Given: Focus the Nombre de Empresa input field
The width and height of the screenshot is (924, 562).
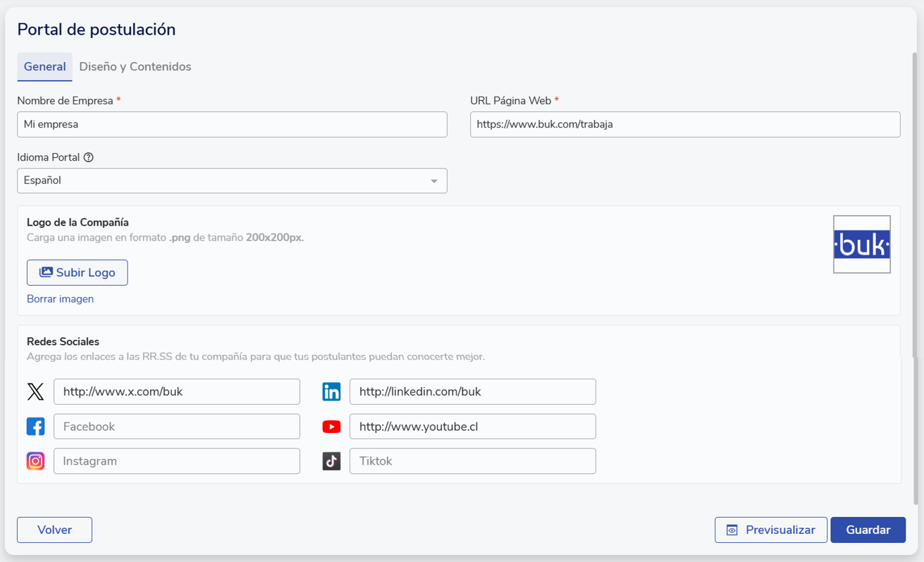Looking at the screenshot, I should click(232, 125).
